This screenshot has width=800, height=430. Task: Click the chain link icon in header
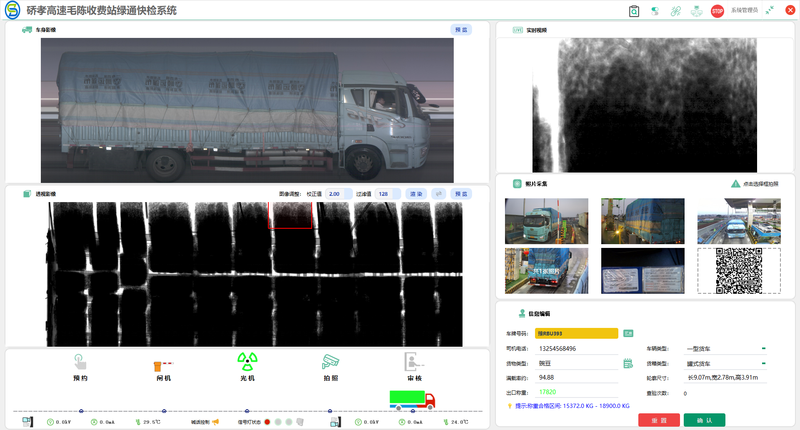(676, 11)
